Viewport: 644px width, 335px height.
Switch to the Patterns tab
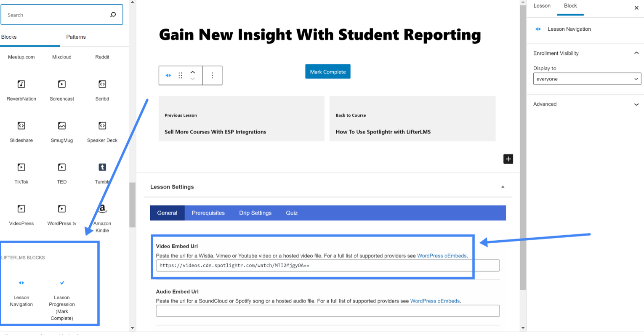(x=76, y=37)
